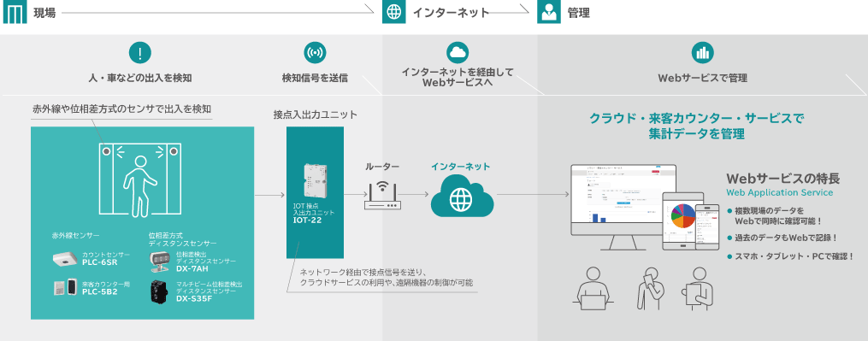Click the 検知信号を送信 heading
The width and height of the screenshot is (868, 341).
(x=315, y=78)
